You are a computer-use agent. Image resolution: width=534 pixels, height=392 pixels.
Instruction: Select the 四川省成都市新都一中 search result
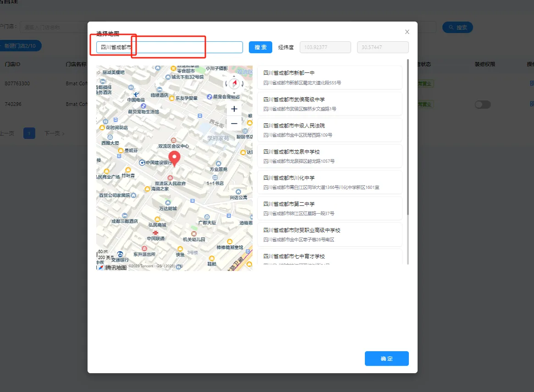tap(329, 78)
